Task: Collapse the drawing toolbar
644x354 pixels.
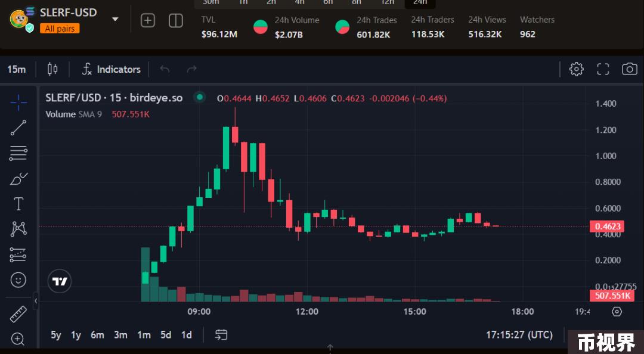Action: click(36, 301)
